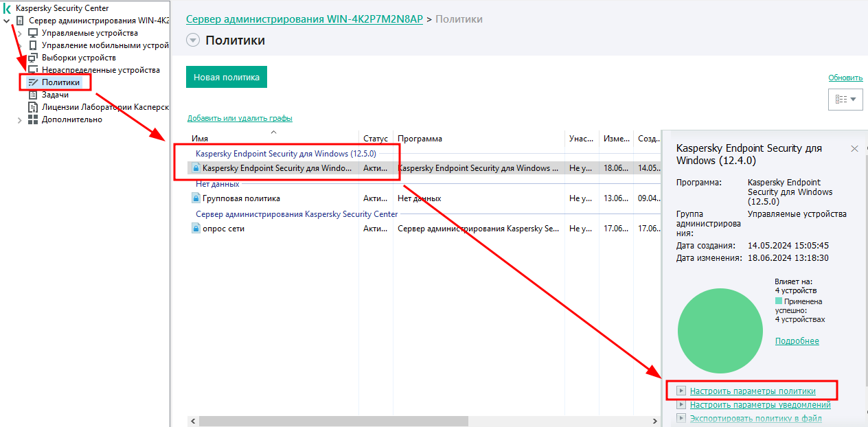Click the lock icon of Групповая политика row

(196, 198)
